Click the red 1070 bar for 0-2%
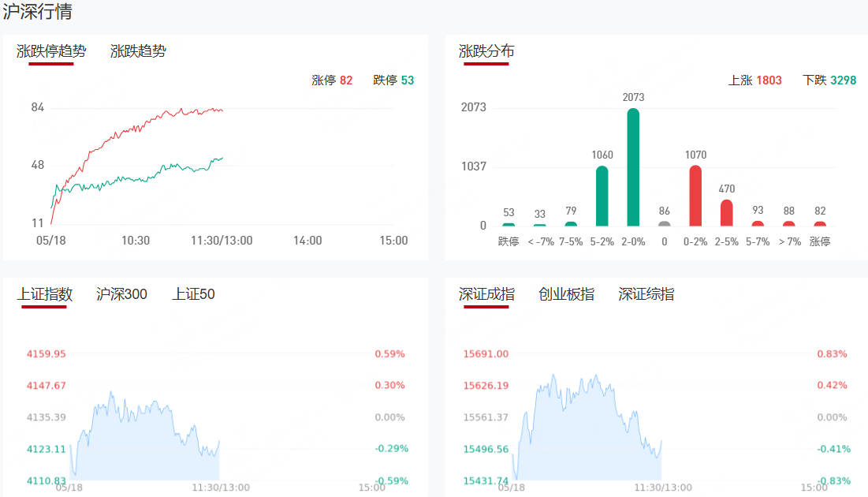Image resolution: width=868 pixels, height=497 pixels. 695,196
